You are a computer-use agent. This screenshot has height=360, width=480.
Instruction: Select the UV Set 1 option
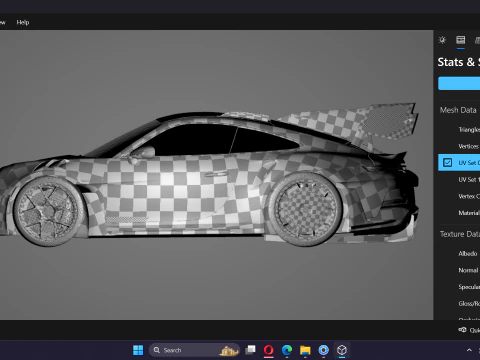[x=469, y=180]
